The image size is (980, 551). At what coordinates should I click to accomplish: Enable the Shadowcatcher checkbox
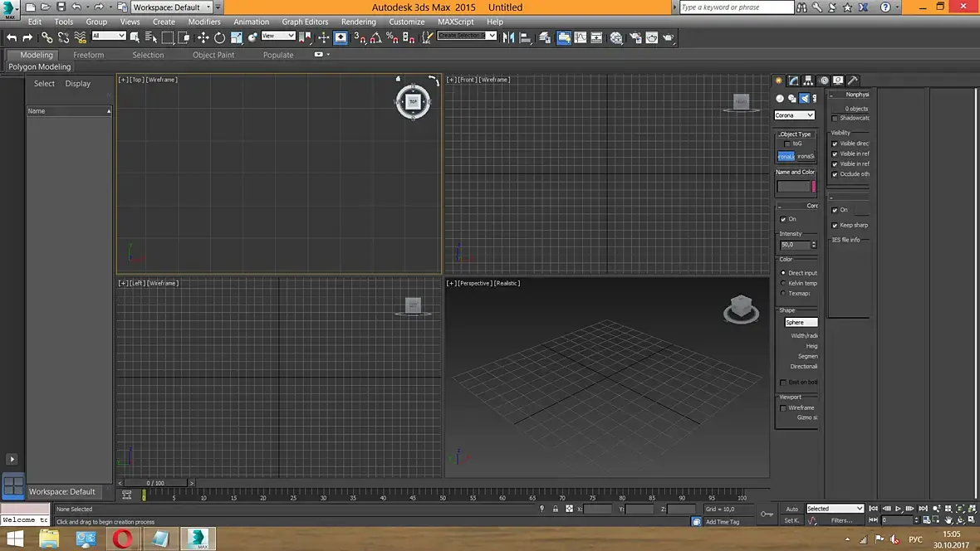(835, 118)
